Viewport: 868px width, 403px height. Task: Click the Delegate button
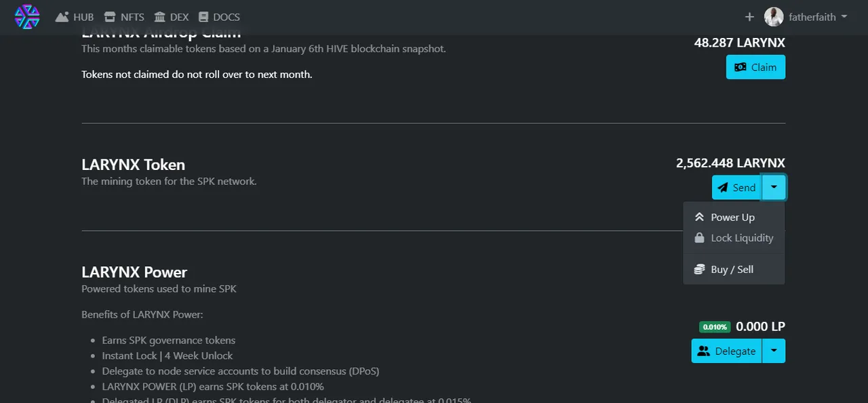[x=727, y=351]
